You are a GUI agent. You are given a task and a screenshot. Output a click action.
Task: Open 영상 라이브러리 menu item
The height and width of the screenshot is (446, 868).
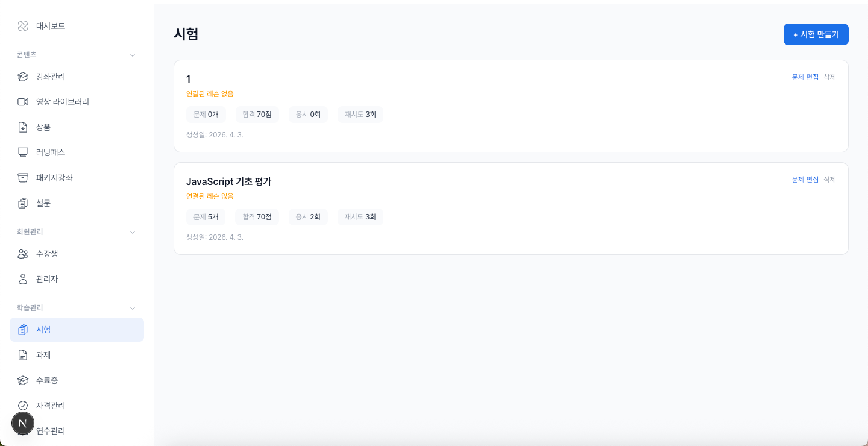77,102
